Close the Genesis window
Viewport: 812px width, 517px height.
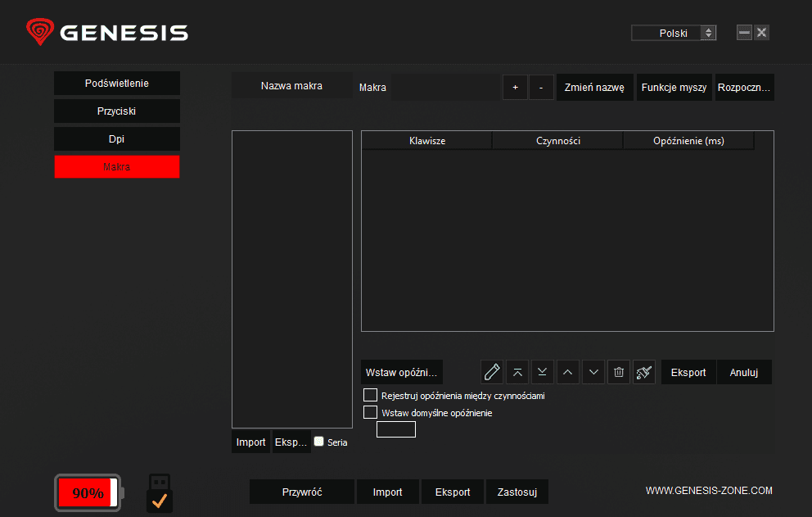coord(761,32)
